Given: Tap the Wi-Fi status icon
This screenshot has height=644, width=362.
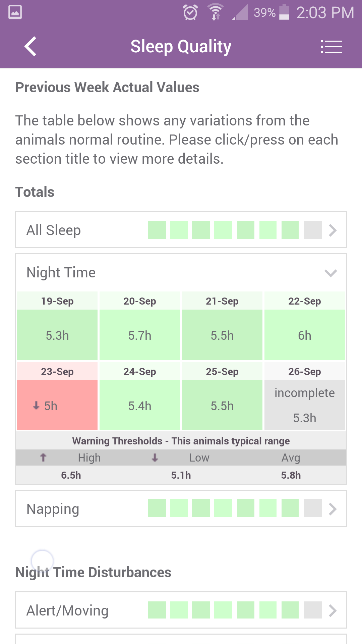Looking at the screenshot, I should [x=216, y=12].
